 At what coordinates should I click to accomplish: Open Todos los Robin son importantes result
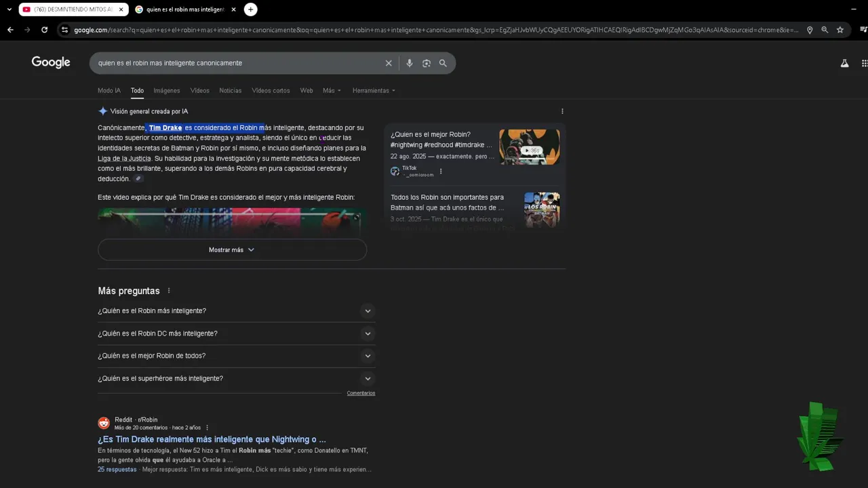tap(448, 202)
